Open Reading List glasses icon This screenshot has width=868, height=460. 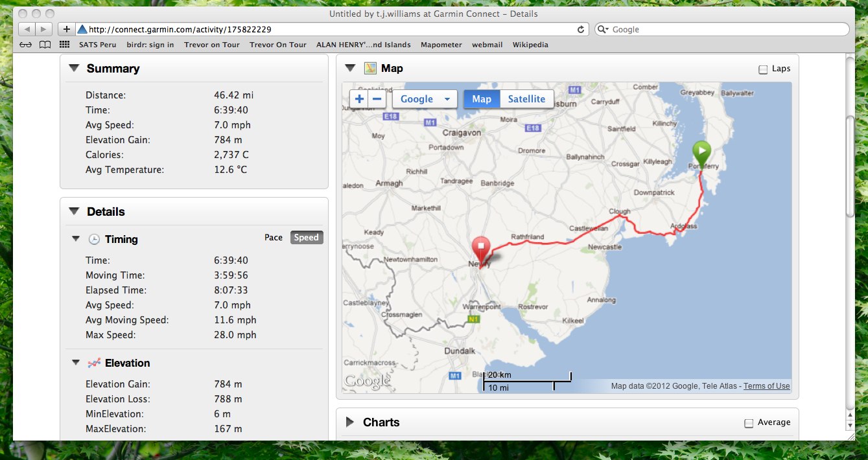pos(25,45)
